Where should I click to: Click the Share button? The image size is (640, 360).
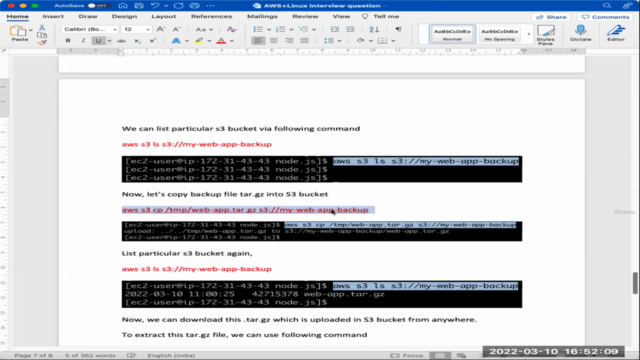pyautogui.click(x=551, y=17)
